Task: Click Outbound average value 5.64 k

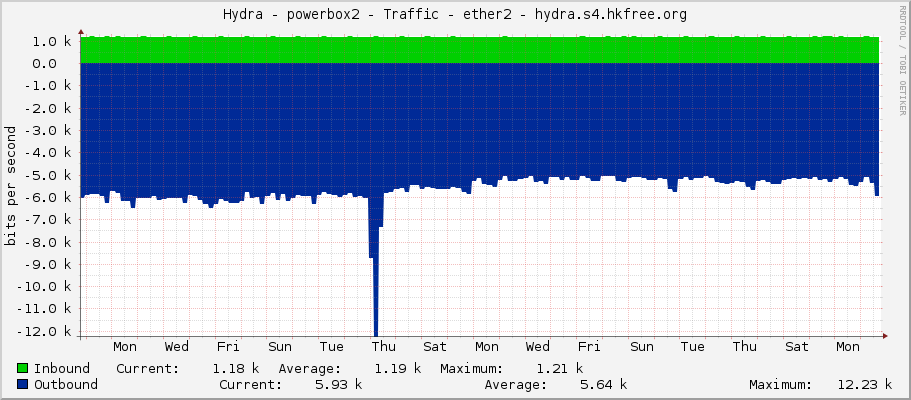Action: coord(604,384)
